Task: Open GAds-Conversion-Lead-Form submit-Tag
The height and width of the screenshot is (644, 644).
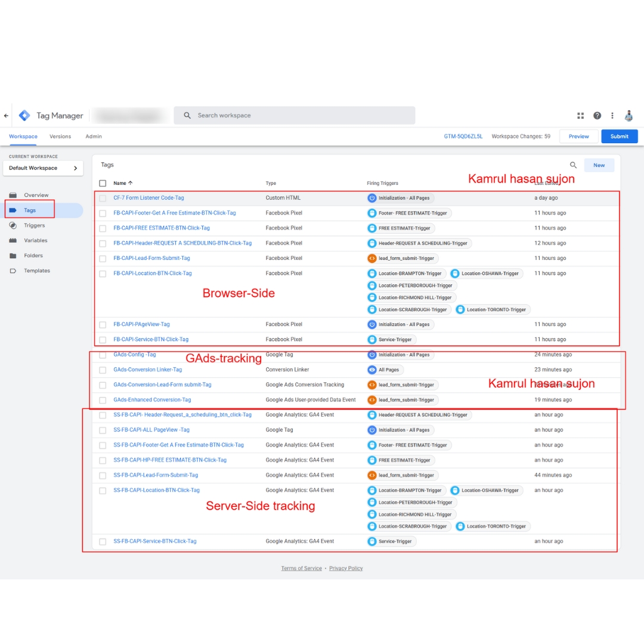Action: 162,385
